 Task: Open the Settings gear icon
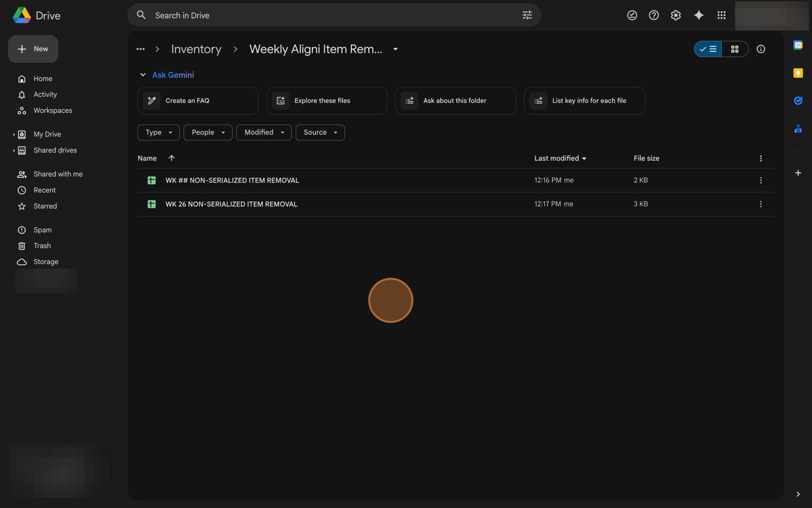pyautogui.click(x=676, y=15)
